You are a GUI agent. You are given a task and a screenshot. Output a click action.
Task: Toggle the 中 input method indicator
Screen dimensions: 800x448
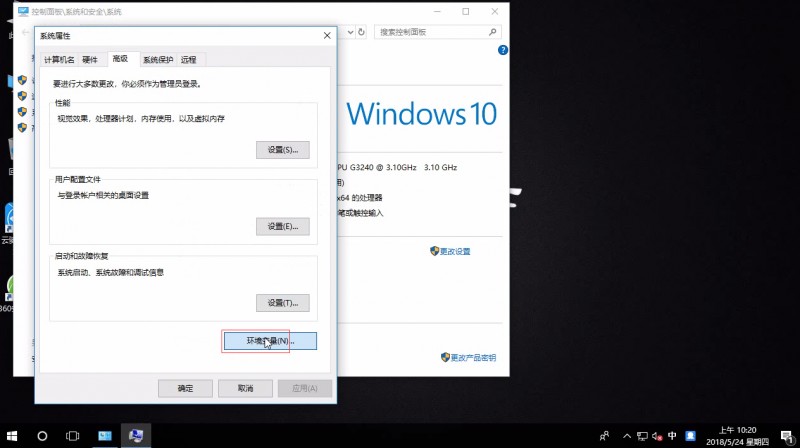(x=672, y=436)
